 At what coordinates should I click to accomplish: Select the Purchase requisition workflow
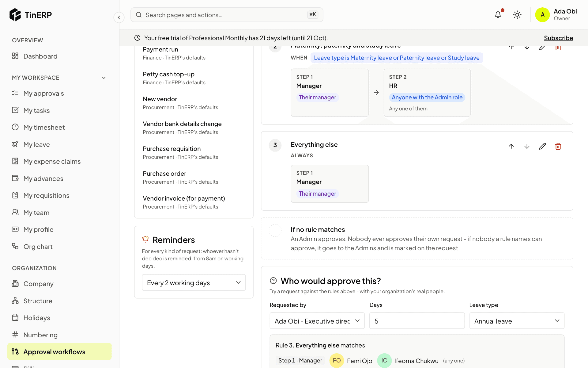pos(194,153)
